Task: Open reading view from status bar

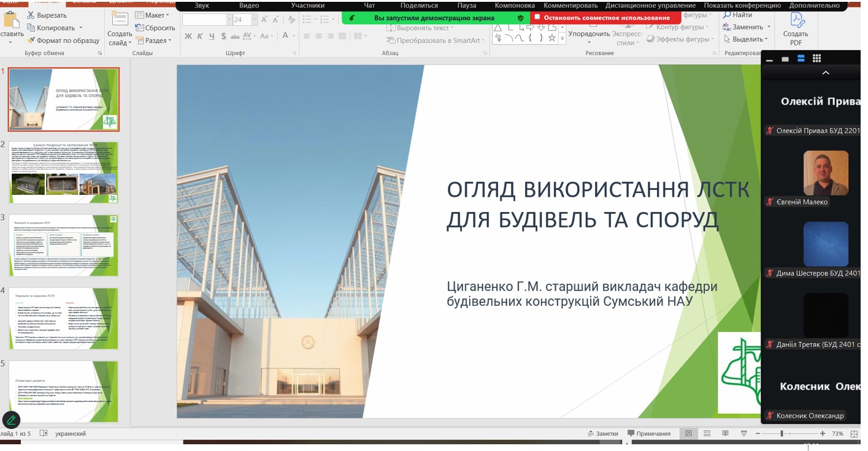Action: click(x=726, y=433)
